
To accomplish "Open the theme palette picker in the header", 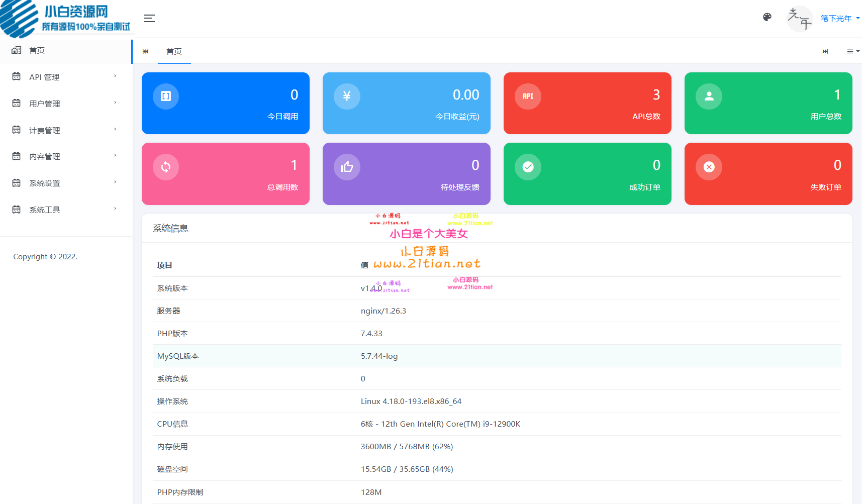I will click(x=767, y=17).
